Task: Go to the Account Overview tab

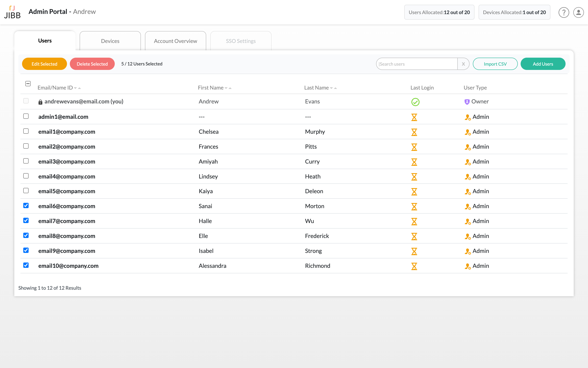Action: coord(175,41)
